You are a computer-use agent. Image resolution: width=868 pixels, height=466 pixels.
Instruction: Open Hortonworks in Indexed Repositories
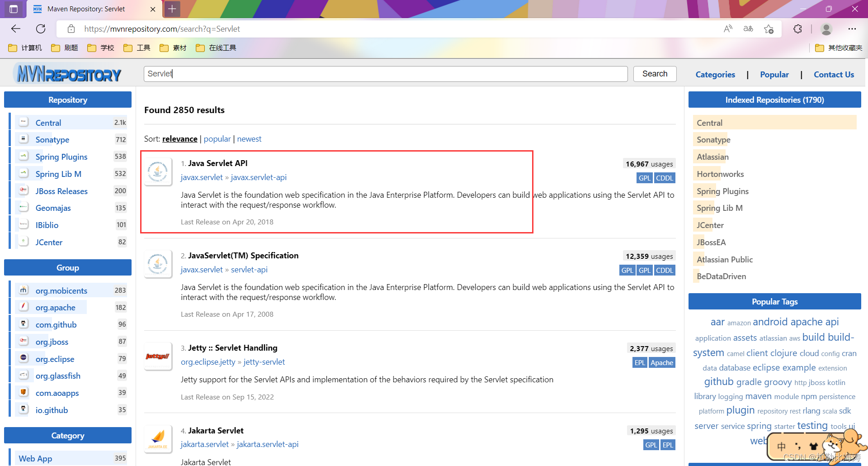[720, 174]
